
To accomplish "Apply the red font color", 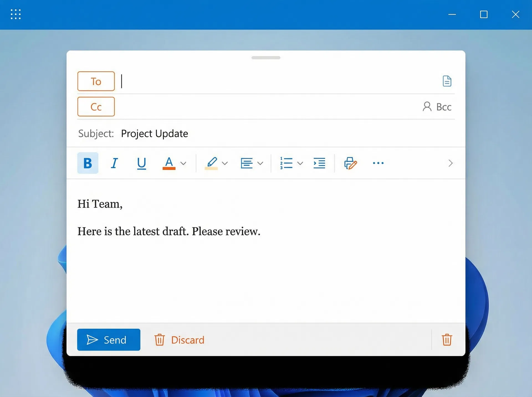I will [169, 163].
